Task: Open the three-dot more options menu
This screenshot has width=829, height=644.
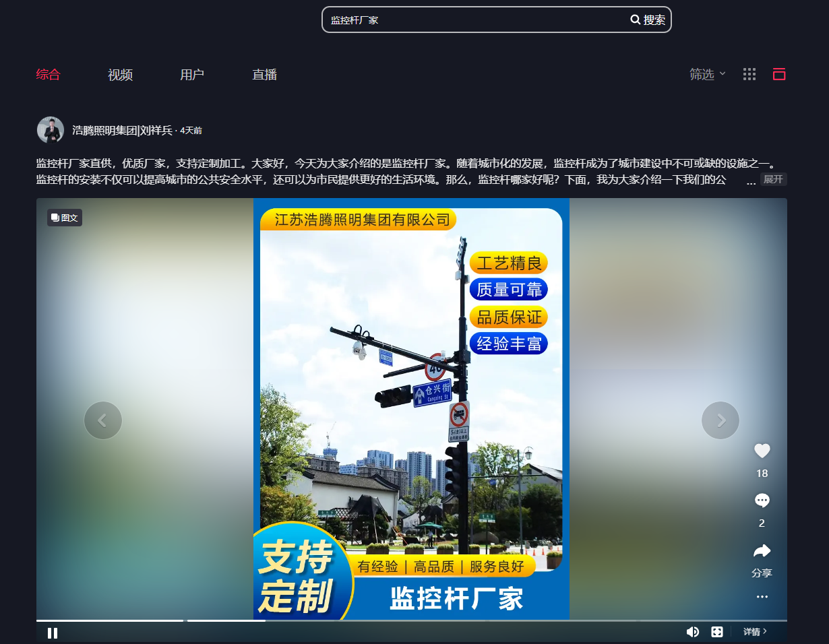Action: tap(762, 597)
